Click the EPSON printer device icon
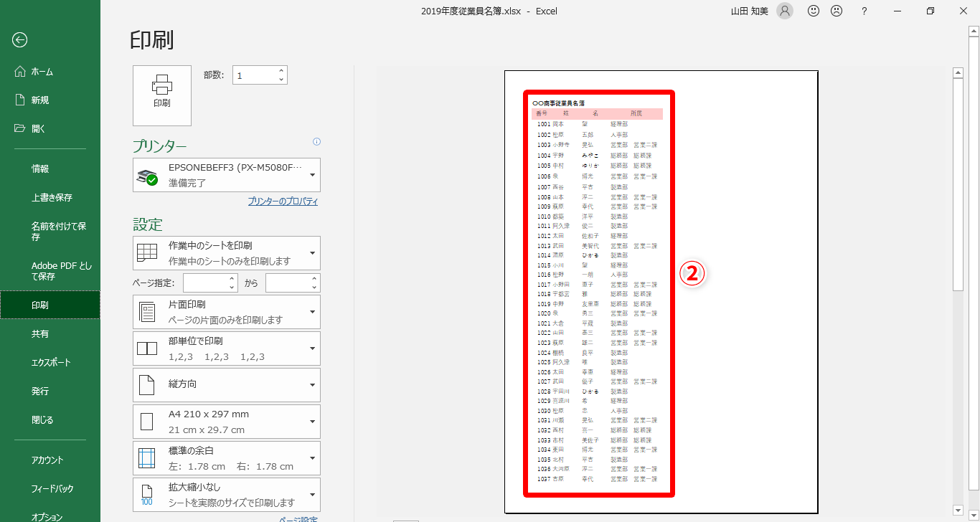980x522 pixels. (147, 176)
